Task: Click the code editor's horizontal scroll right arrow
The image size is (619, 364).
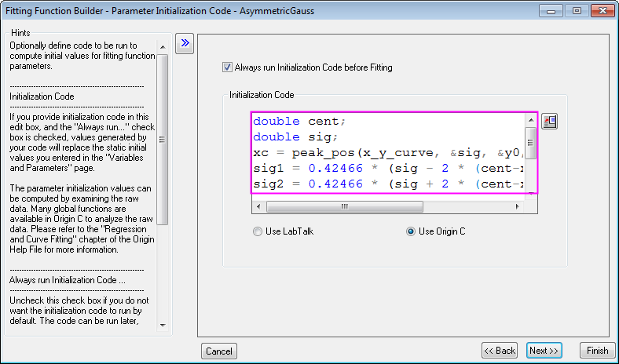Action: 517,206
